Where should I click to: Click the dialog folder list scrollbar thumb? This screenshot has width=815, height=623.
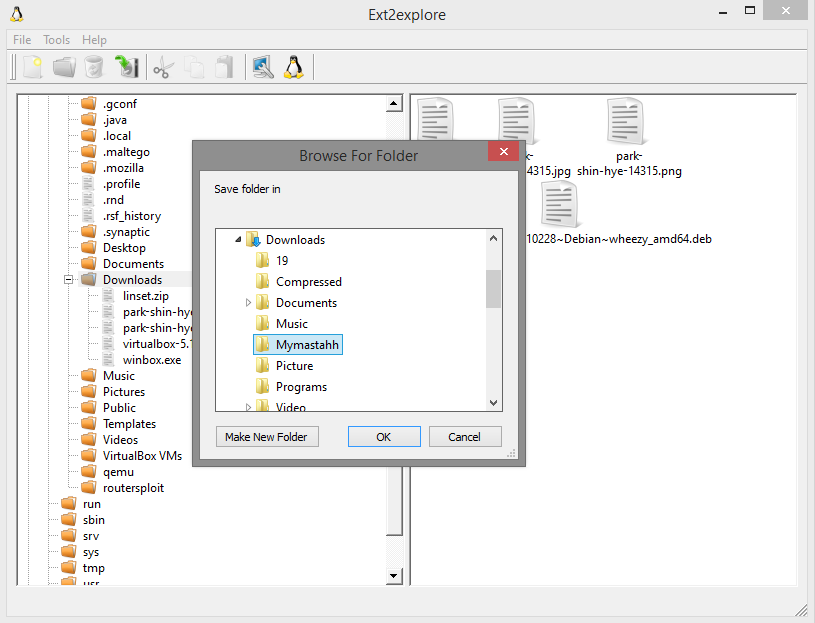(493, 288)
